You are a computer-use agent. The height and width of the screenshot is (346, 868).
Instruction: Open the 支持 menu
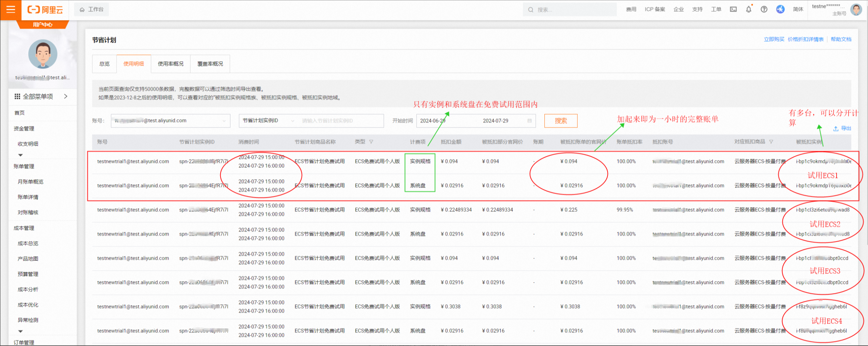click(x=697, y=10)
